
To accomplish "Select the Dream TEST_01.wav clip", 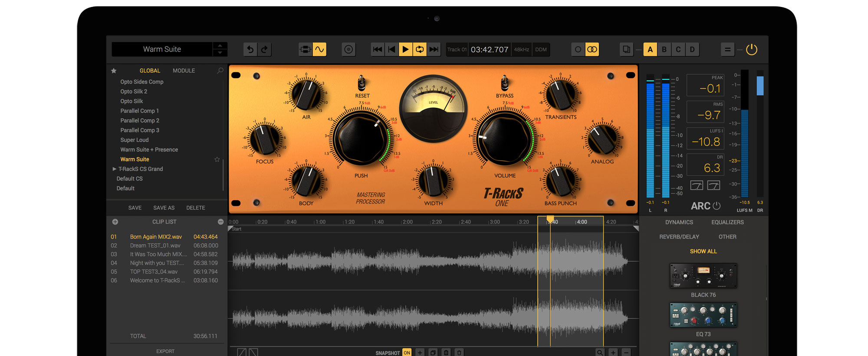I will [164, 246].
